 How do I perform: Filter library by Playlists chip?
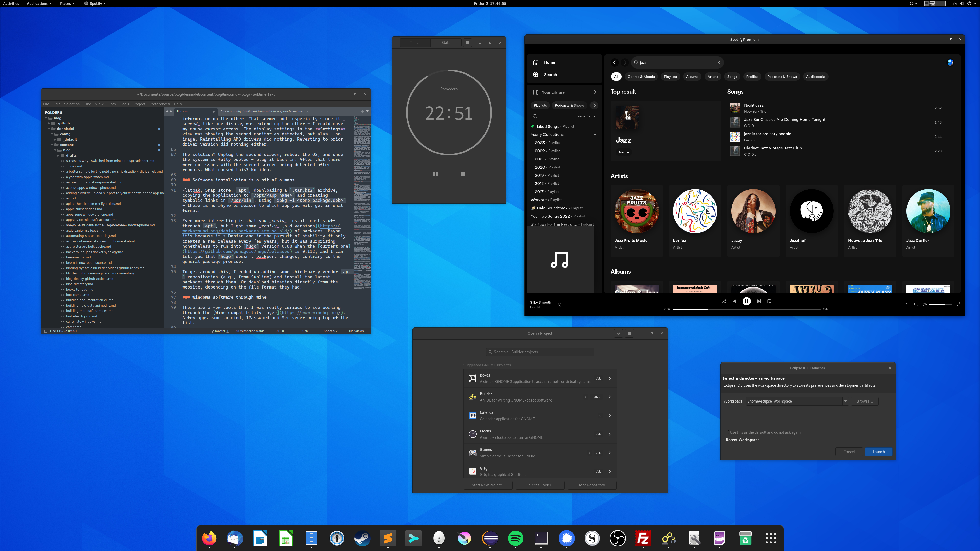click(x=540, y=105)
